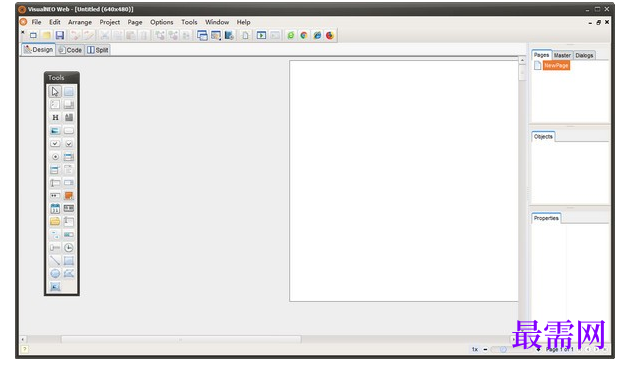Viewport: 624px width, 366px height.
Task: Open the File menu
Action: [x=36, y=22]
